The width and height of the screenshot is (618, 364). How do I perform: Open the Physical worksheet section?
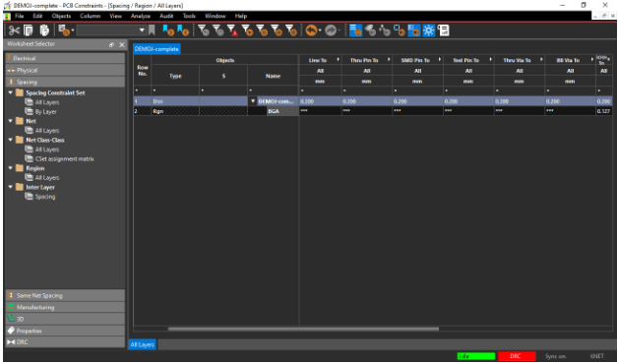point(65,70)
